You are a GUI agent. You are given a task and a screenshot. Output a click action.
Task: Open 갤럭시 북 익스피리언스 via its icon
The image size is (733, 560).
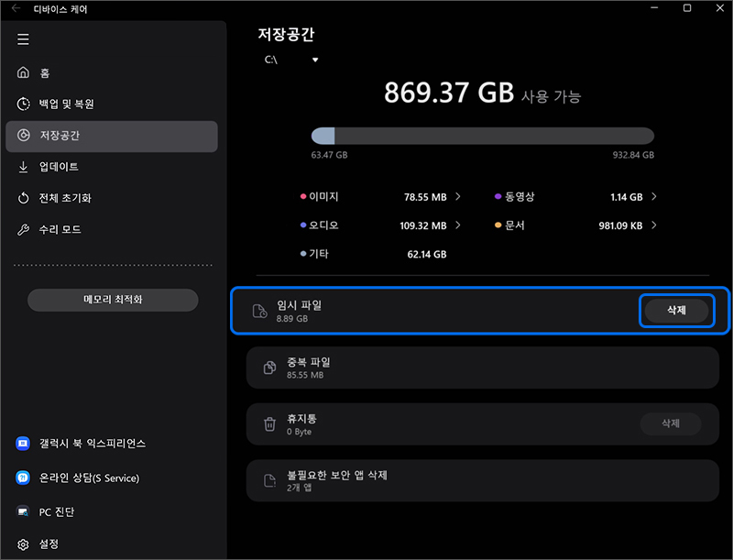tap(23, 443)
